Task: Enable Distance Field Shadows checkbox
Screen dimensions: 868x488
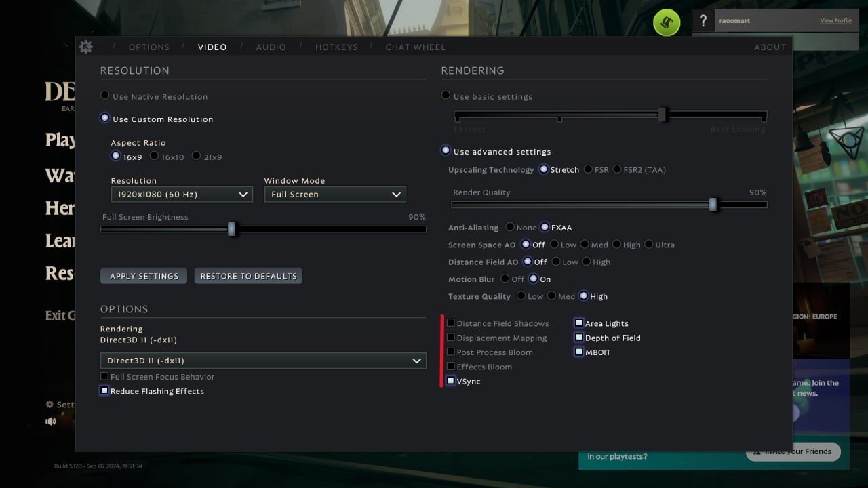Action: click(450, 323)
